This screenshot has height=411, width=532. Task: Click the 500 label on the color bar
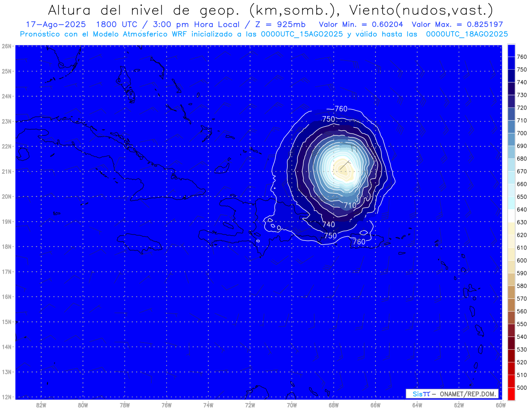522,388
